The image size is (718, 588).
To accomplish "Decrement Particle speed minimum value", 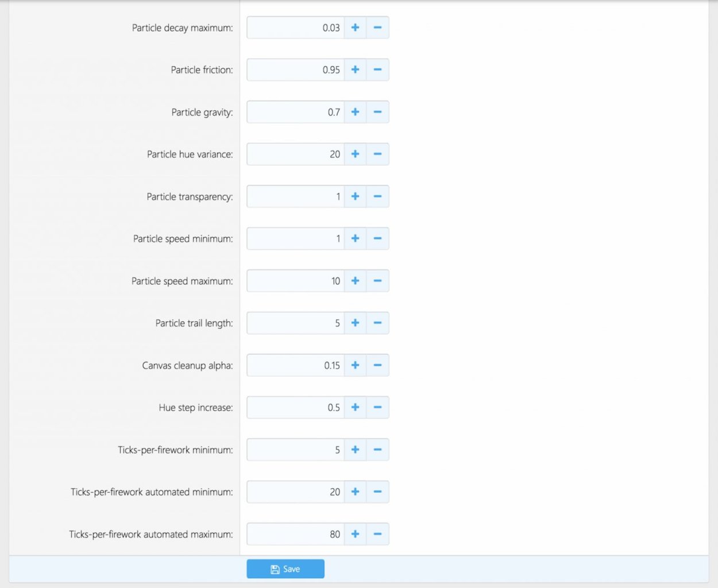I will click(377, 239).
